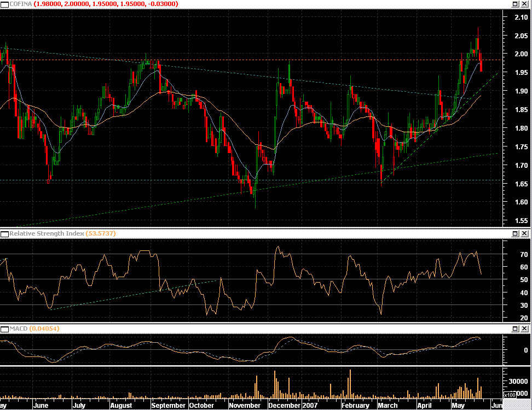Click the October date axis label

point(202,406)
